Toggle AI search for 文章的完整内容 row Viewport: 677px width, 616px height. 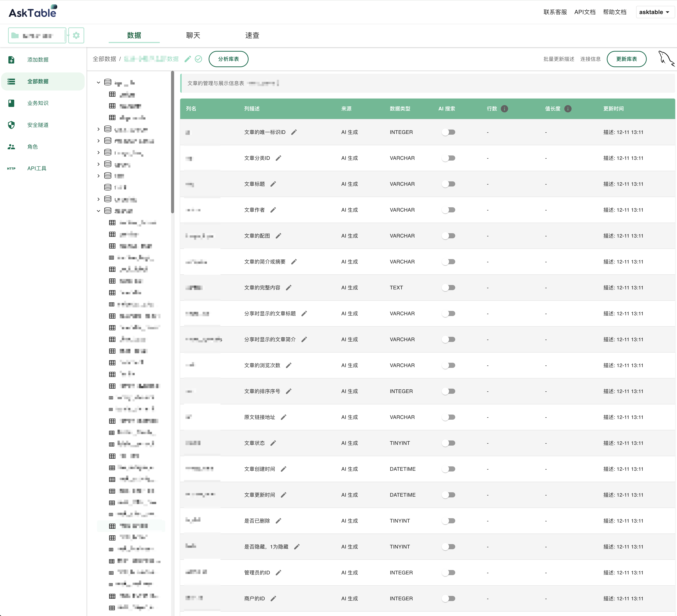[x=449, y=288]
